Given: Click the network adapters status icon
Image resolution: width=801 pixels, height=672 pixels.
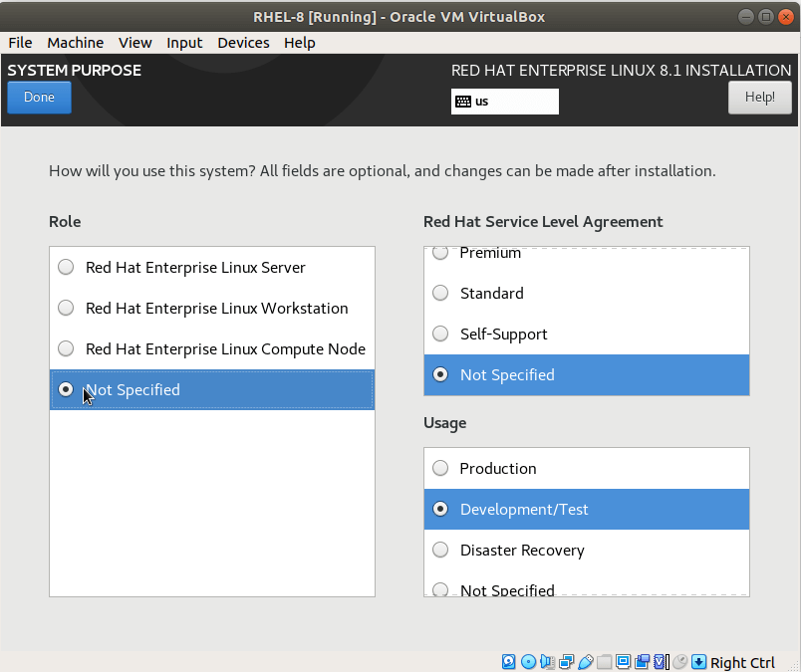Looking at the screenshot, I should pyautogui.click(x=566, y=662).
